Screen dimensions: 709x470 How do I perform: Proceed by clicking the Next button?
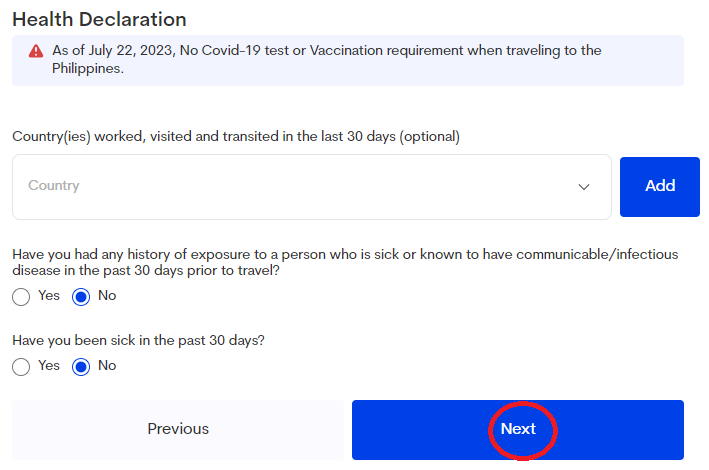518,429
